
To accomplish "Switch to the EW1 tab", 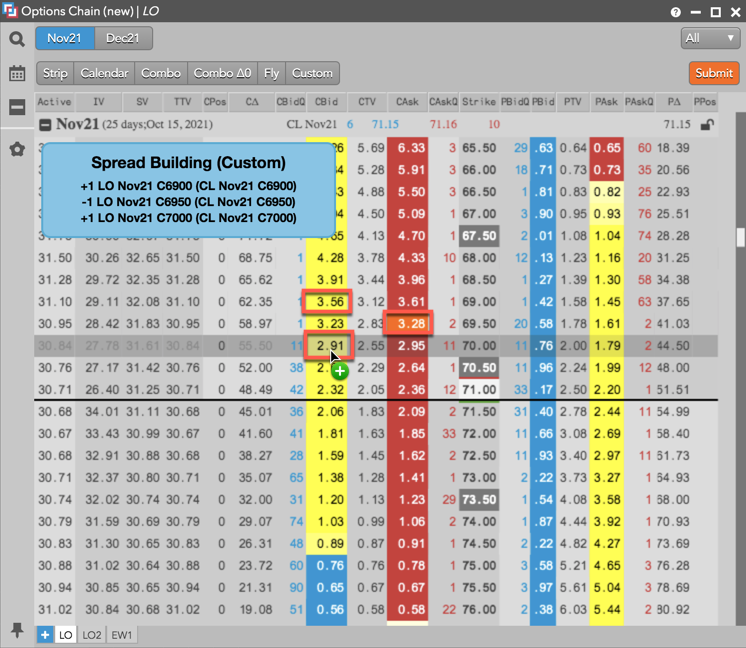I will coord(122,635).
